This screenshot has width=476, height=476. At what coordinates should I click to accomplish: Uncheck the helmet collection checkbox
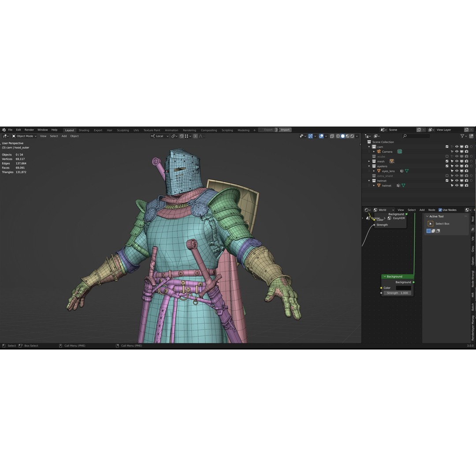pos(447,181)
